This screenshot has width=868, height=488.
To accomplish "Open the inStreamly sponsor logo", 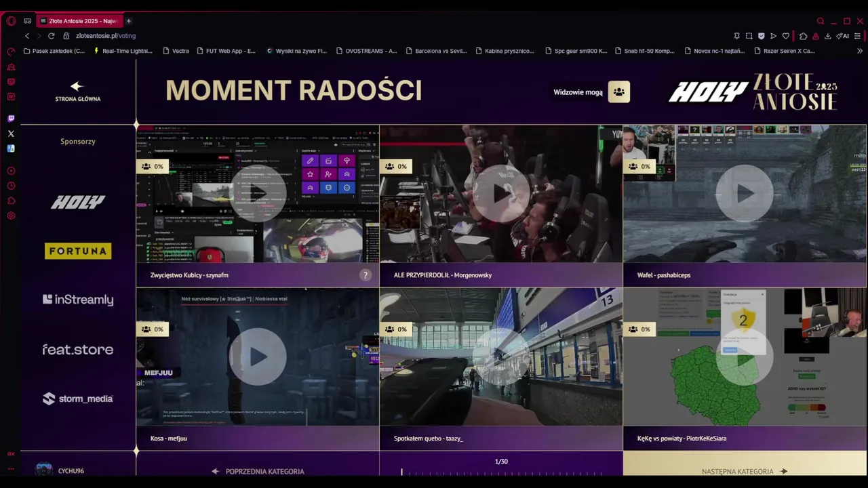I will coord(78,300).
